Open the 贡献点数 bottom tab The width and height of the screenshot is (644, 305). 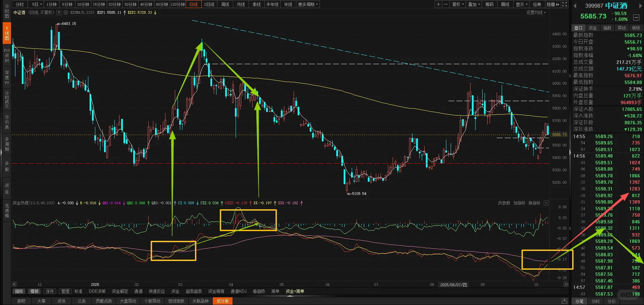(x=104, y=301)
